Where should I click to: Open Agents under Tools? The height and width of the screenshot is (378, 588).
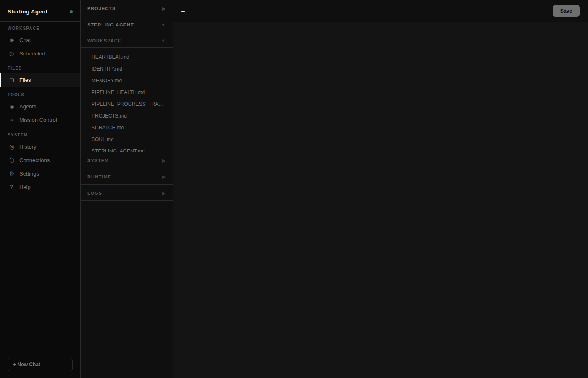coord(40,107)
